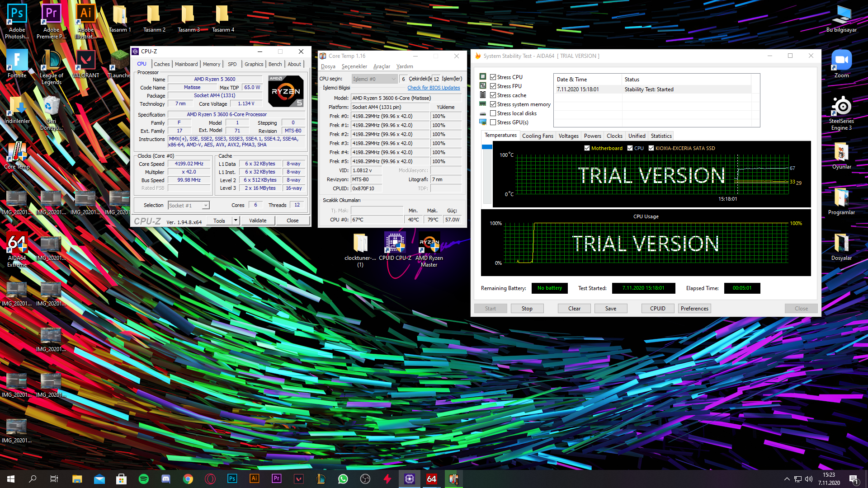Open CPUID CPU-Z desktop shortcut
This screenshot has width=868, height=488.
tap(395, 246)
